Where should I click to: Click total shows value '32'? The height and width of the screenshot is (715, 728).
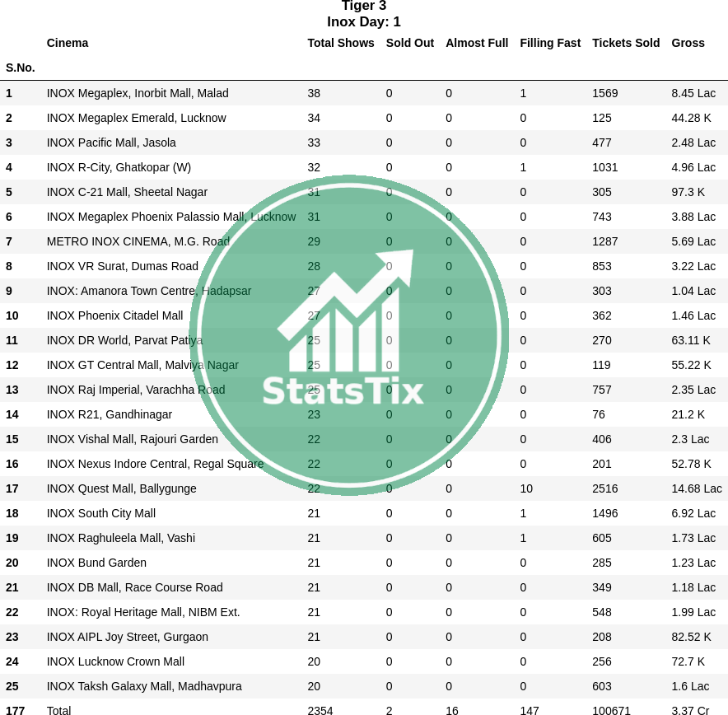point(314,167)
